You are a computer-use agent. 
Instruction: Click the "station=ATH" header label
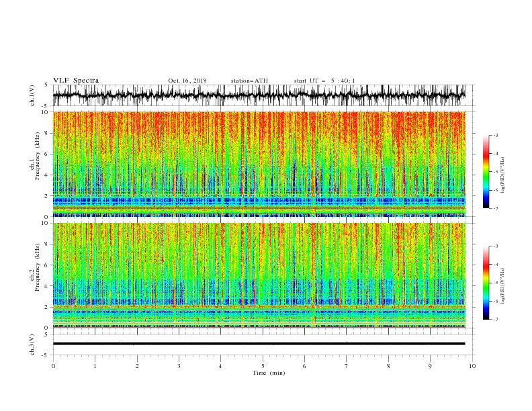pyautogui.click(x=249, y=81)
